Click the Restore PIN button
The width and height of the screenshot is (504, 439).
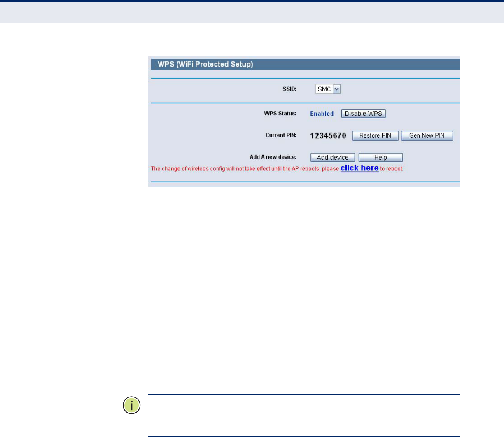pos(375,135)
